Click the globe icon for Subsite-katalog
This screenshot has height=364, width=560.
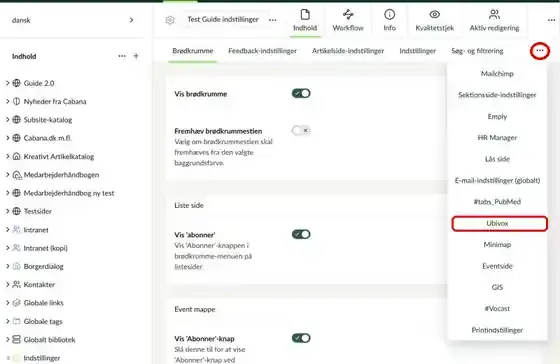pyautogui.click(x=16, y=119)
